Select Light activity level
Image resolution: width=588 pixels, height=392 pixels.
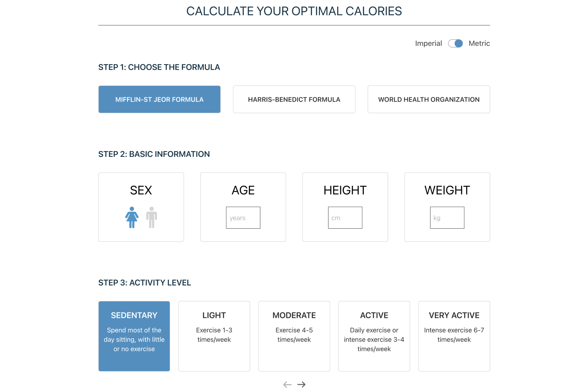(214, 336)
